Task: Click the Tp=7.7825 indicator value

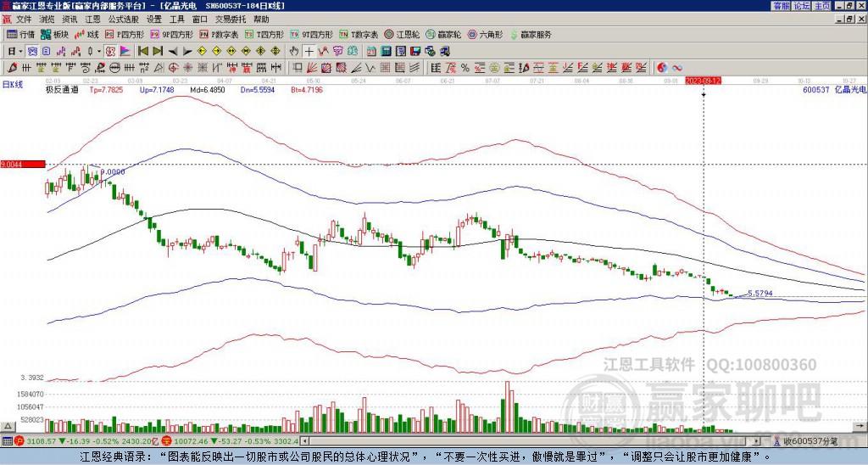Action: click(x=108, y=89)
